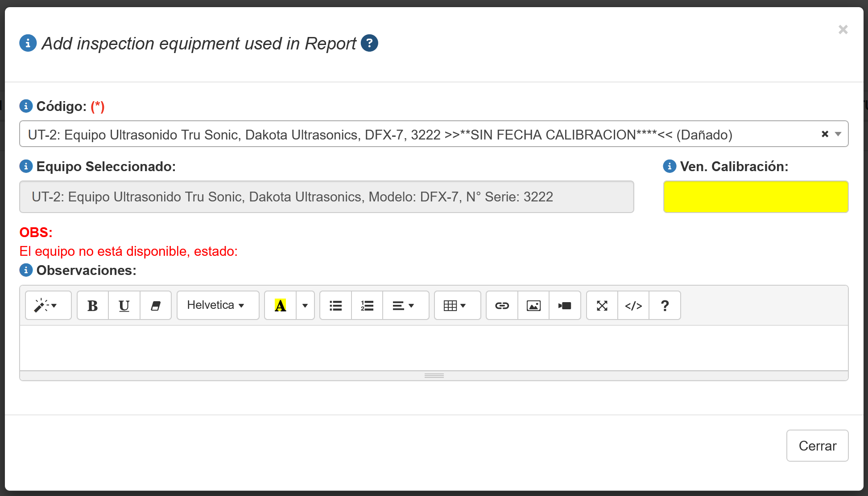Image resolution: width=868 pixels, height=496 pixels.
Task: Clear the selected Código with the x
Action: tap(825, 134)
